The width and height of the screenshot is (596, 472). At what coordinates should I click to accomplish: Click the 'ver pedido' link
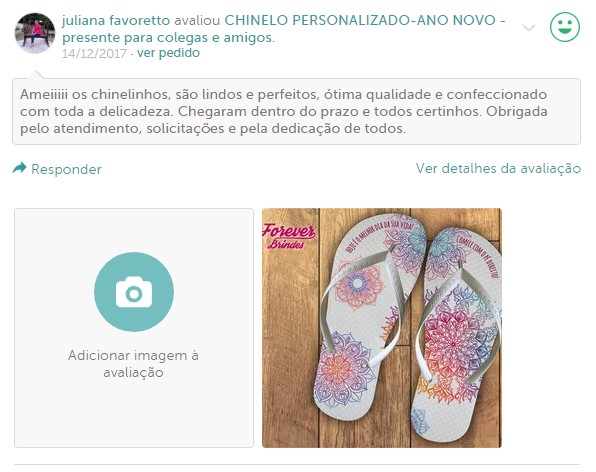tap(168, 53)
